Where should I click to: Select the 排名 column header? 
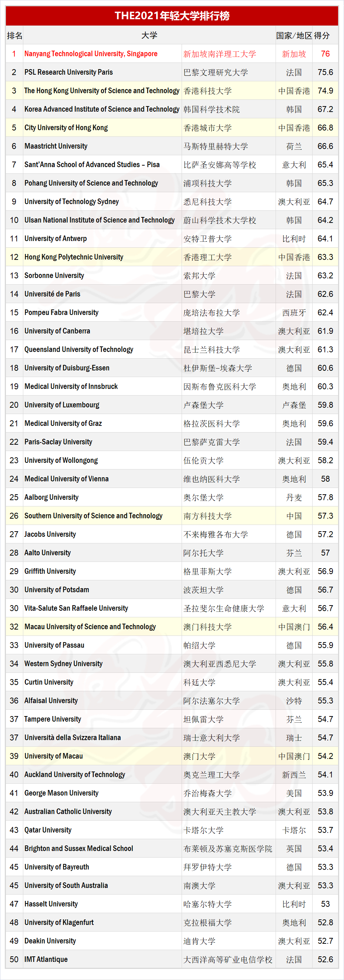14,35
